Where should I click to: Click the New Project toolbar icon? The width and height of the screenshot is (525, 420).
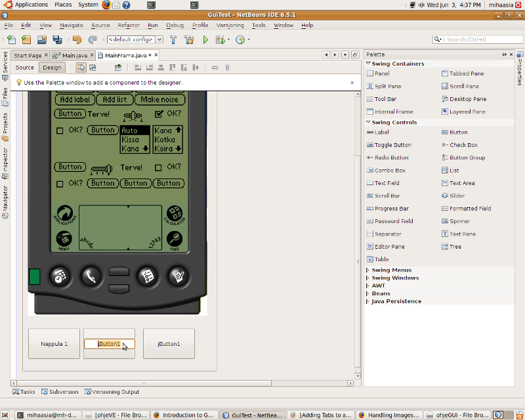coord(26,39)
